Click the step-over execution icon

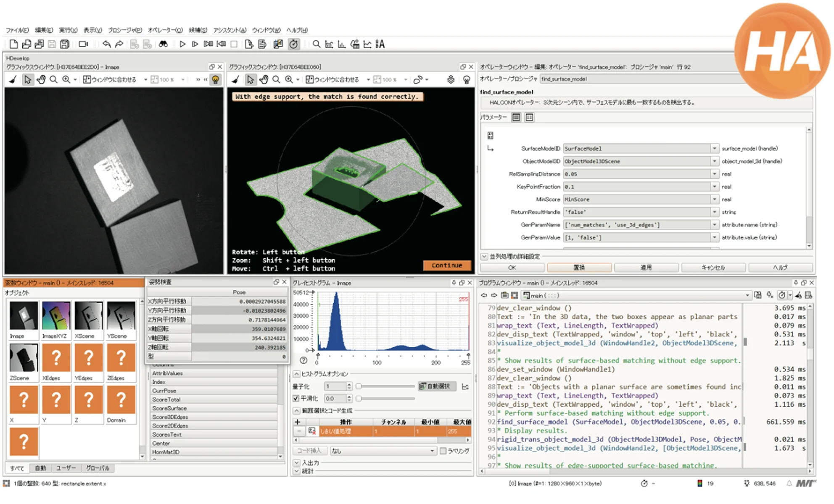point(195,44)
